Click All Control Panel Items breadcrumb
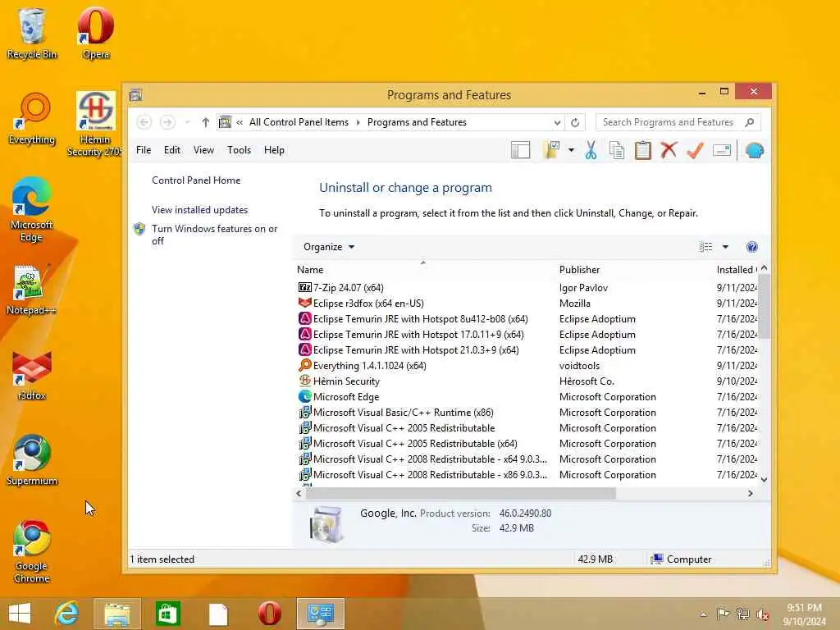The height and width of the screenshot is (630, 840). 299,123
